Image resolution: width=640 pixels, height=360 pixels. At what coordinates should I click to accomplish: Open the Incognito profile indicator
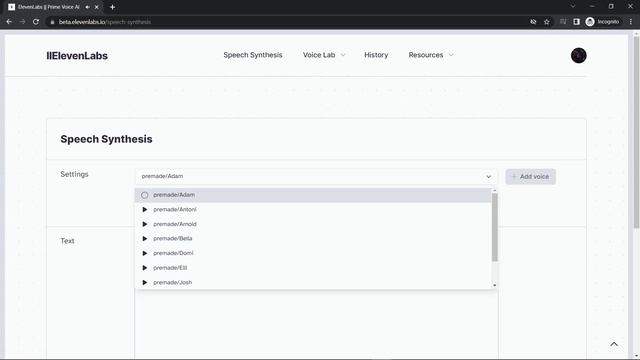[x=602, y=22]
